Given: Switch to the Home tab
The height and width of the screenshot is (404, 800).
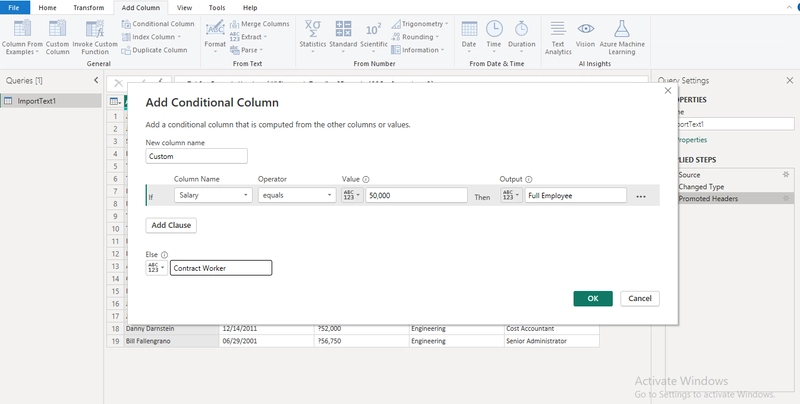Looking at the screenshot, I should (x=47, y=8).
